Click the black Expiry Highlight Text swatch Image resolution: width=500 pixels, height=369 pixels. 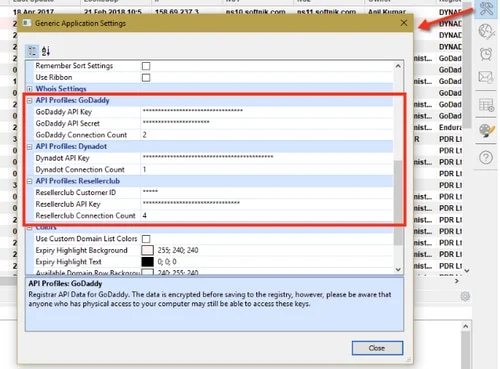pos(147,262)
